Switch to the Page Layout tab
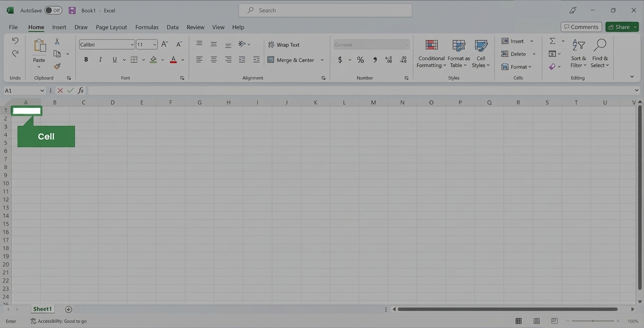Screen dimensions: 644x328 111,27
